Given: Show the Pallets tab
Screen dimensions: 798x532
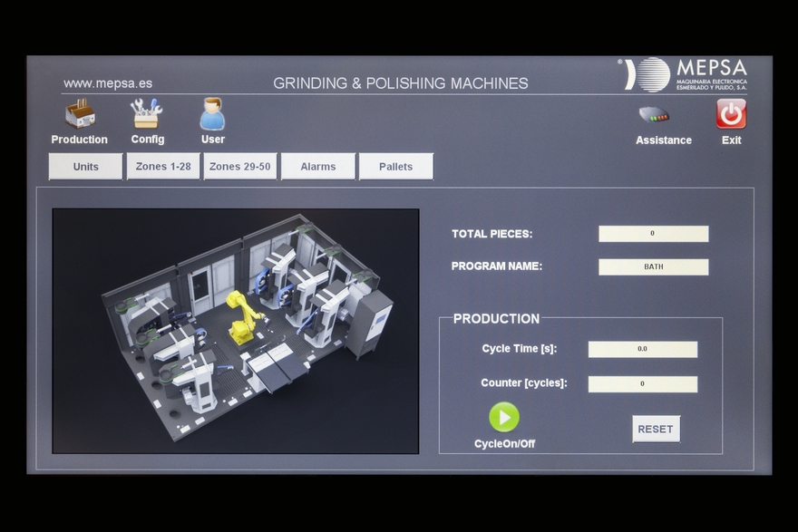Looking at the screenshot, I should (396, 167).
